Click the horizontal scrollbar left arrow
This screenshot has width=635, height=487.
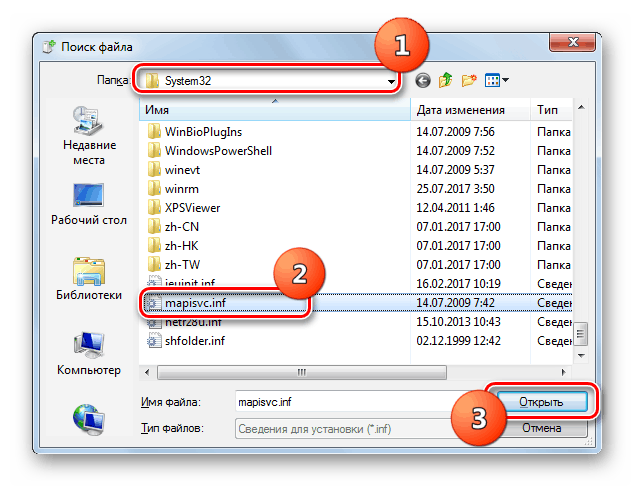click(147, 372)
